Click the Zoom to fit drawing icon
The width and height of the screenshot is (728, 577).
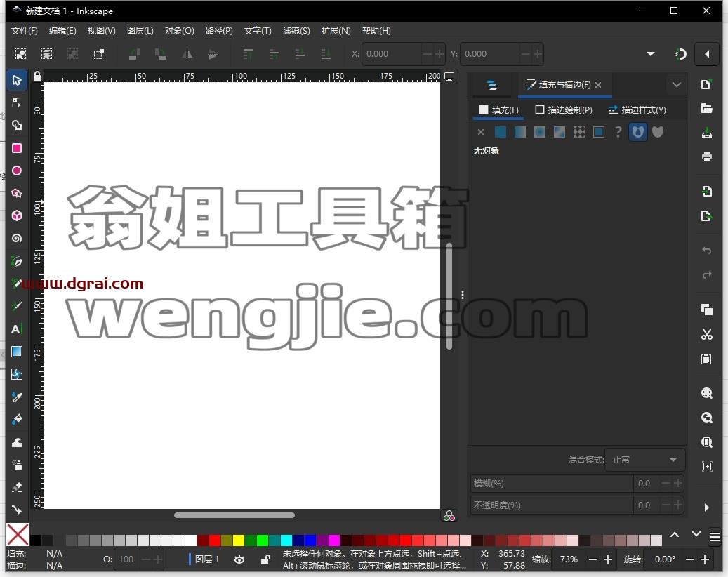(x=707, y=418)
